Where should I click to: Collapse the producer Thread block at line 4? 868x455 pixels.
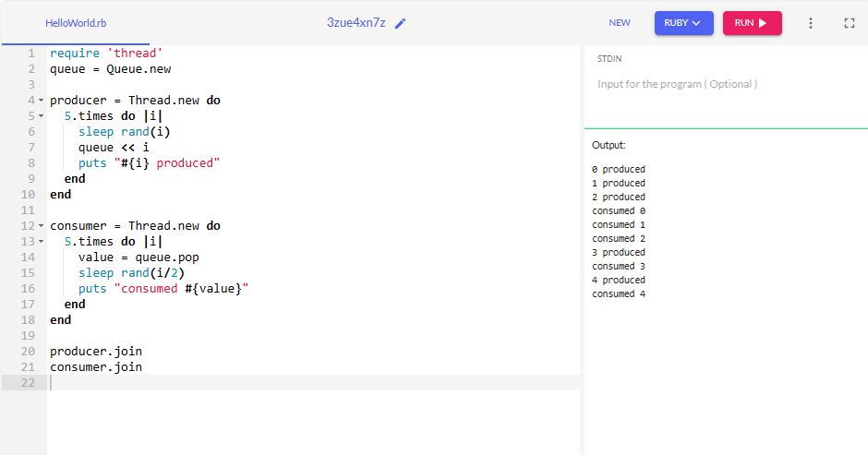pos(41,101)
